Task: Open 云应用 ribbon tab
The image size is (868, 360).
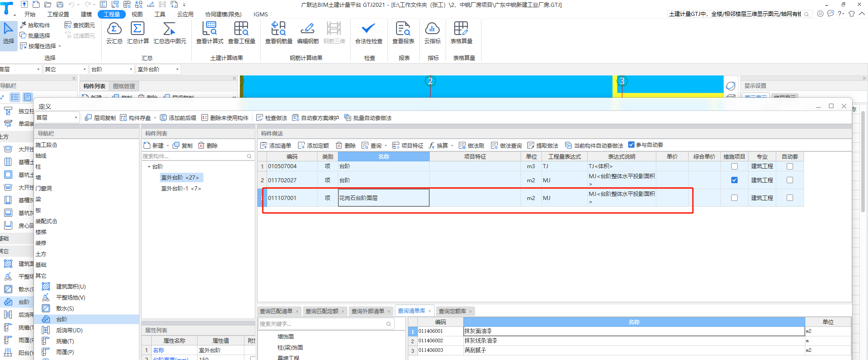Action: click(185, 14)
